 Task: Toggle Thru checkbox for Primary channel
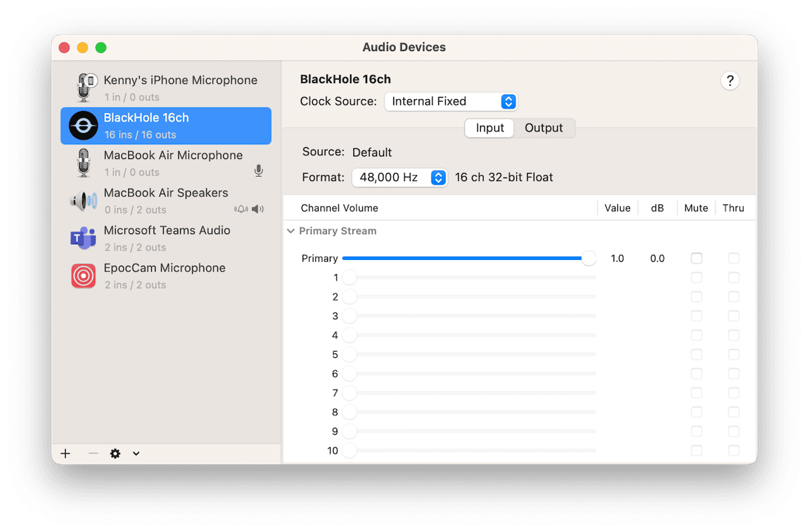pos(733,258)
